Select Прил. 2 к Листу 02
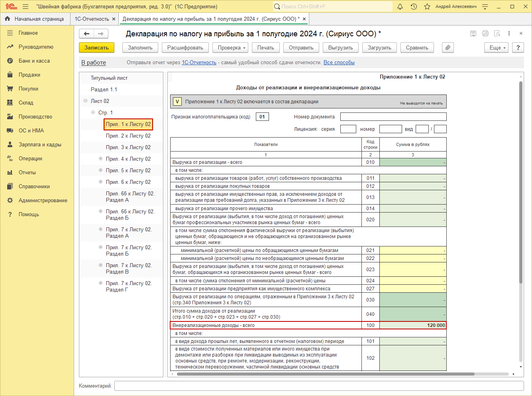Screen dimensions: 532x396 point(128,136)
